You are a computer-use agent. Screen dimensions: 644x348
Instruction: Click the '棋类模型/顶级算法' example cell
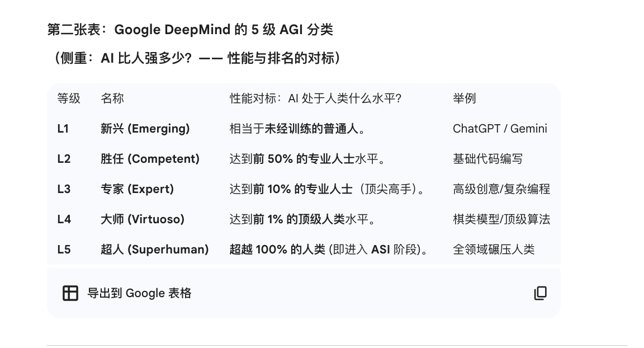(x=501, y=219)
